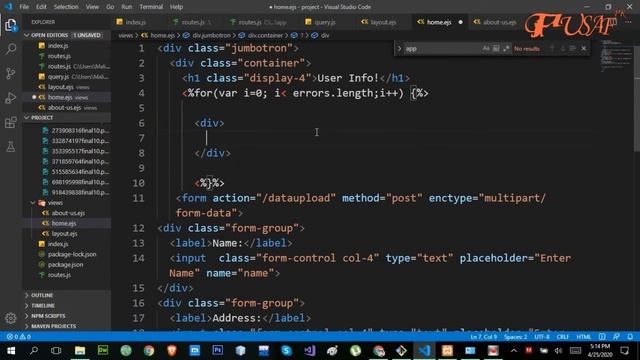Open Visual Studio from taskbar
The width and height of the screenshot is (640, 360).
309,351
